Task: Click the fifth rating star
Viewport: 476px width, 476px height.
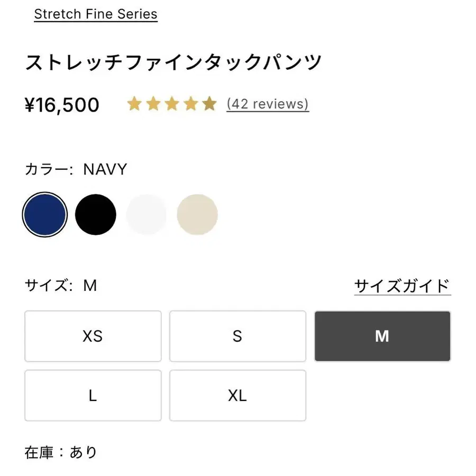Action: (x=210, y=104)
